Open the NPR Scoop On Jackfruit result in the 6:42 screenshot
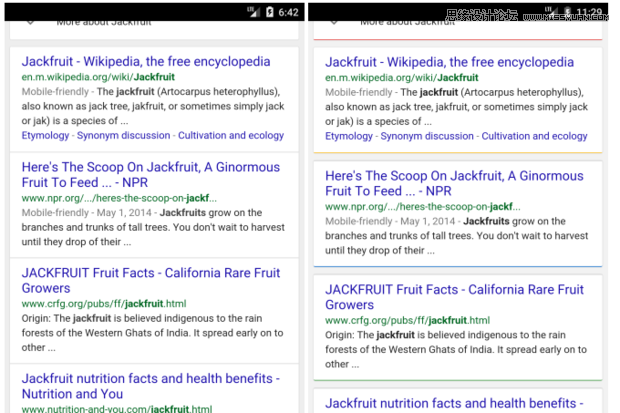The image size is (620, 413). (151, 174)
